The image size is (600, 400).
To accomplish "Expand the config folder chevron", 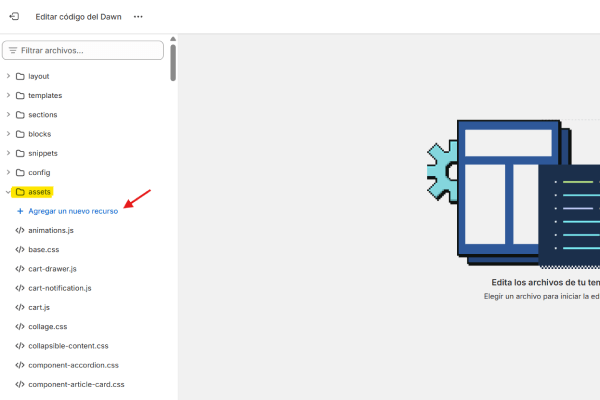I will pos(8,173).
